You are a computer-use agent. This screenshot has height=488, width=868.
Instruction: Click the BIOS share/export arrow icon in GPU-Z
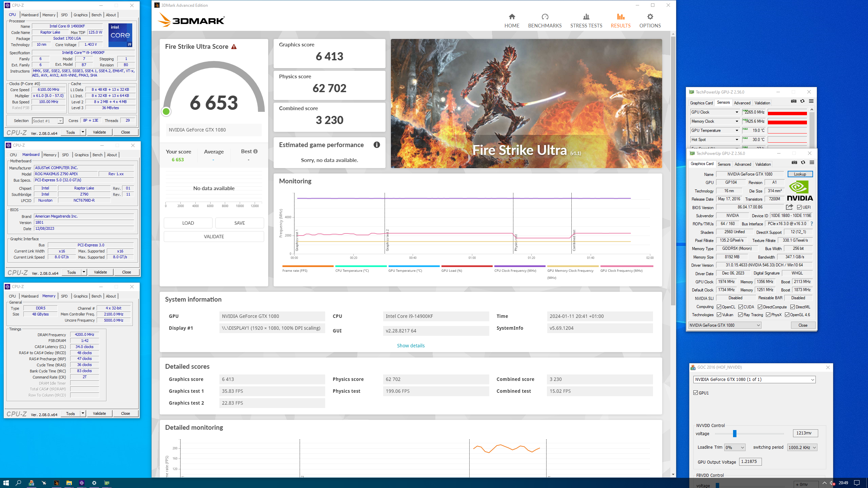tap(789, 207)
